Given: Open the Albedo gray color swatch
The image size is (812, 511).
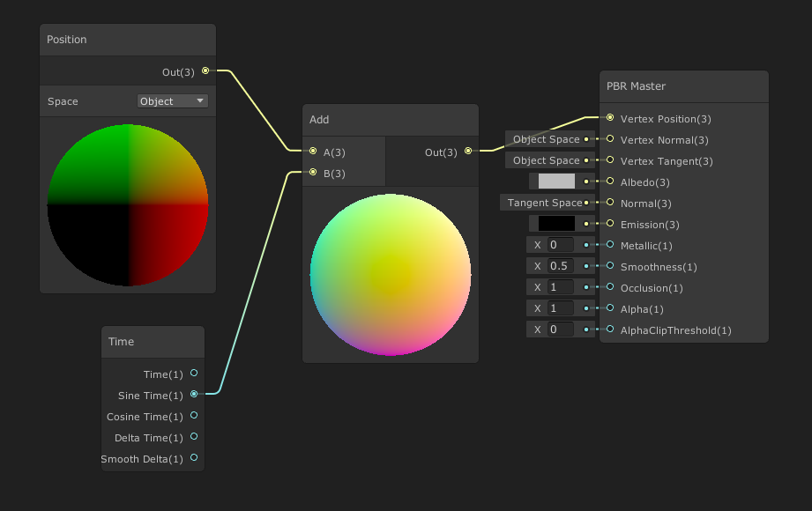Looking at the screenshot, I should tap(556, 181).
